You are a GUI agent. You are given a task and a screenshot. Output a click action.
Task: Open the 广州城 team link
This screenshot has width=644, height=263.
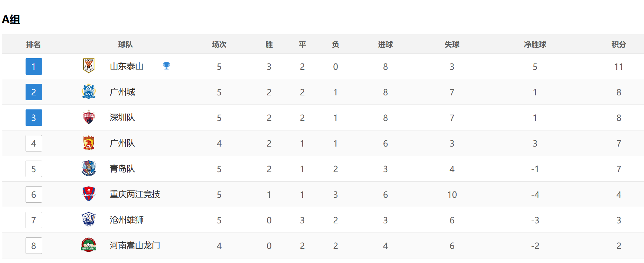[122, 92]
